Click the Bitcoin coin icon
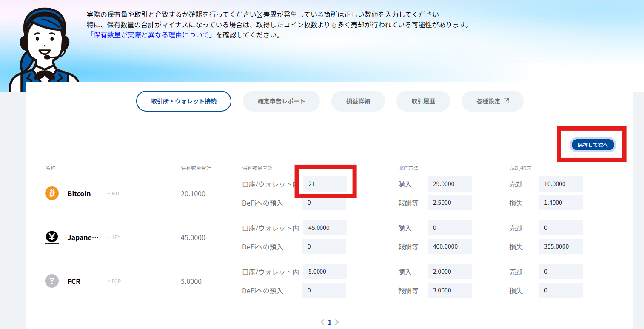Screen dimensions: 644x329 pos(52,193)
